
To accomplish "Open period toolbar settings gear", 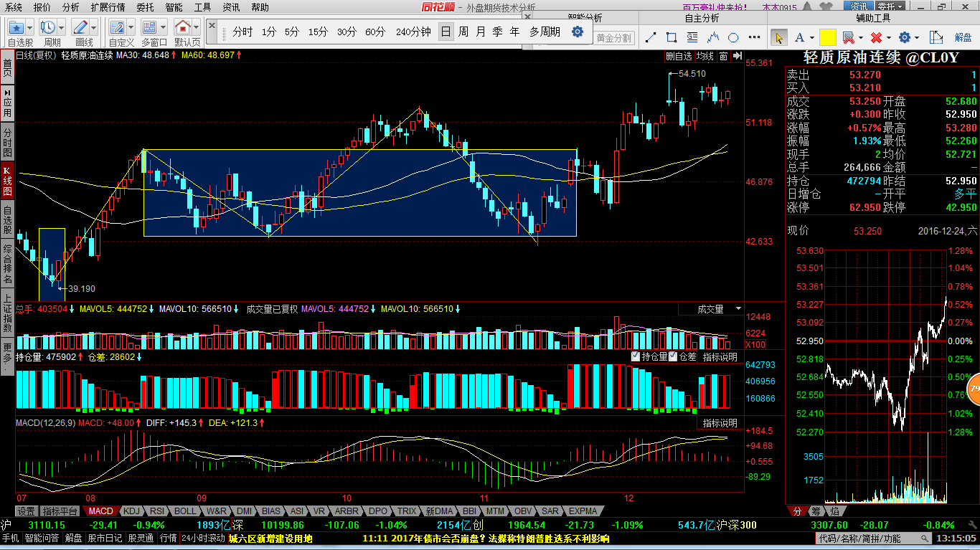I will click(578, 32).
